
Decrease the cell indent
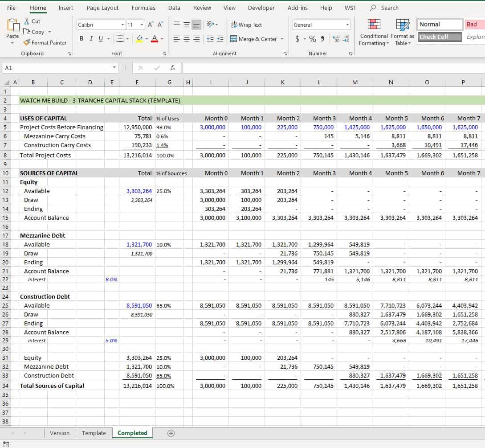(210, 39)
